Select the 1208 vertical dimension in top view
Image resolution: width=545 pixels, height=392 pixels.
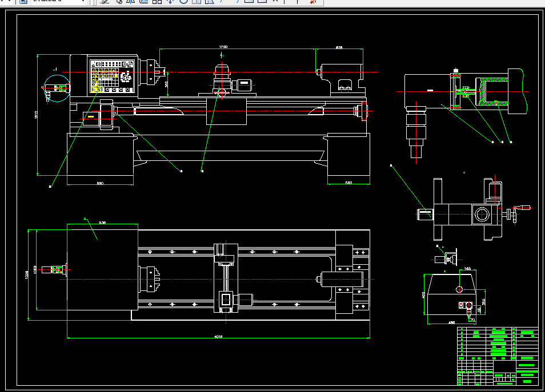27,275
